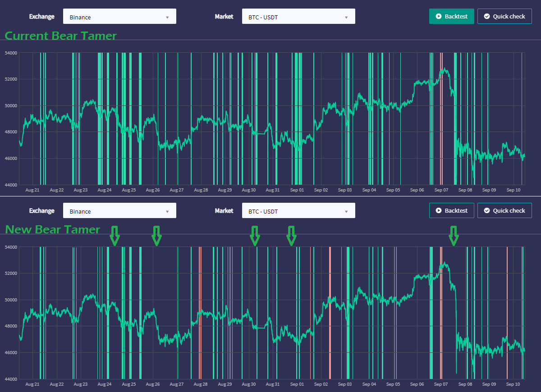This screenshot has height=392, width=541.
Task: Click the bottom Backtest button
Action: pos(452,210)
